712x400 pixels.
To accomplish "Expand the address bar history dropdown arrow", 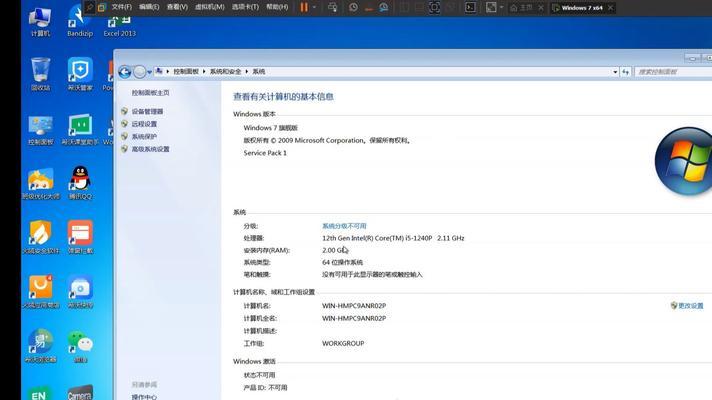I will 615,72.
